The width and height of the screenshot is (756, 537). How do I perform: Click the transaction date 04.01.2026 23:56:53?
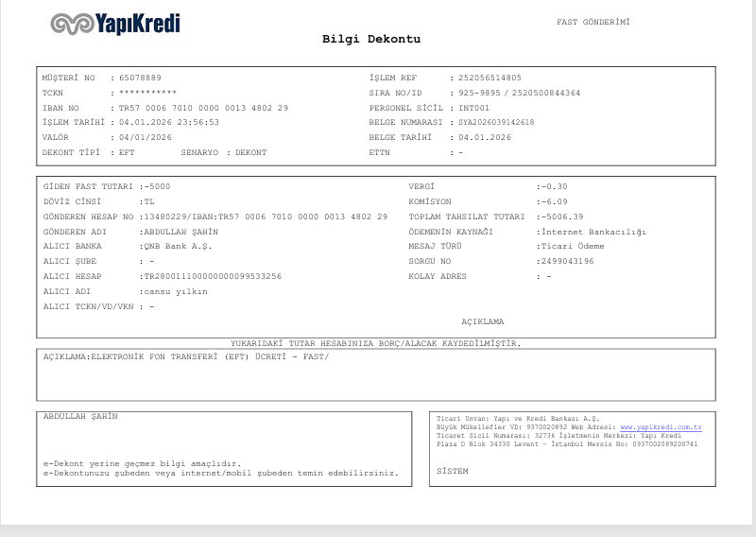[x=169, y=122]
